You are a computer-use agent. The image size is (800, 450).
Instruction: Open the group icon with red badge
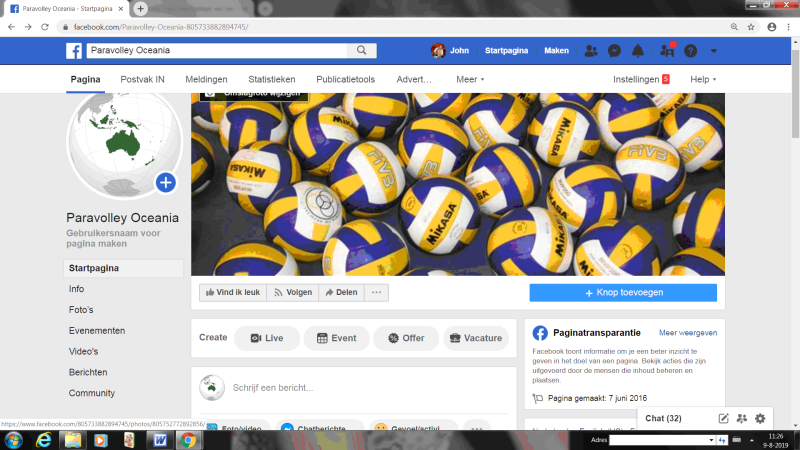[x=667, y=51]
